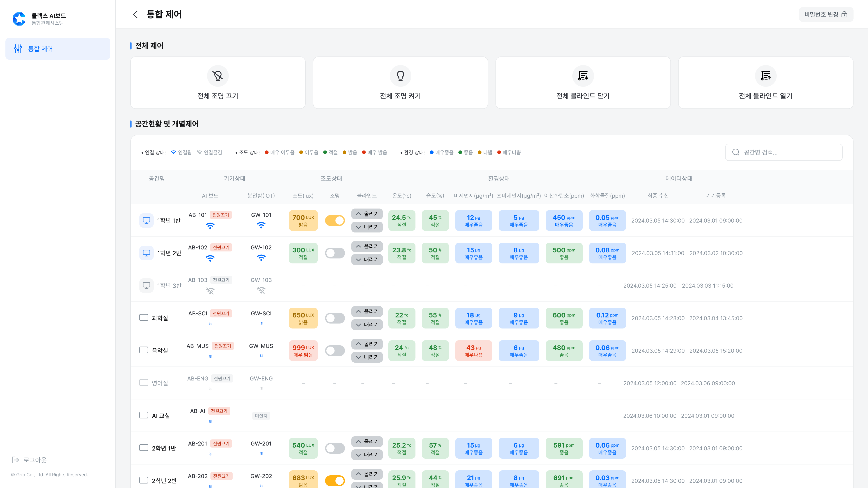Click the 연결끊김 legend icon
This screenshot has width=868, height=488.
click(199, 152)
